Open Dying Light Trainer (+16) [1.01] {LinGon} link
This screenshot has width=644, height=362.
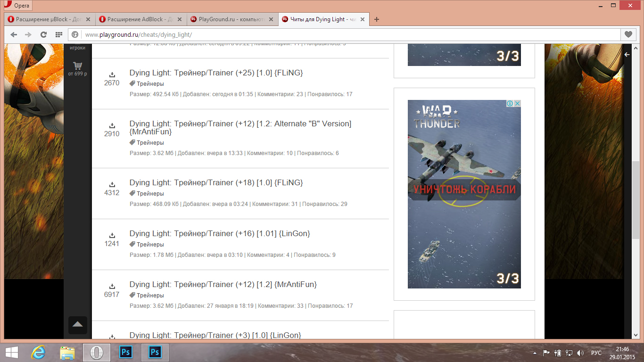click(220, 233)
